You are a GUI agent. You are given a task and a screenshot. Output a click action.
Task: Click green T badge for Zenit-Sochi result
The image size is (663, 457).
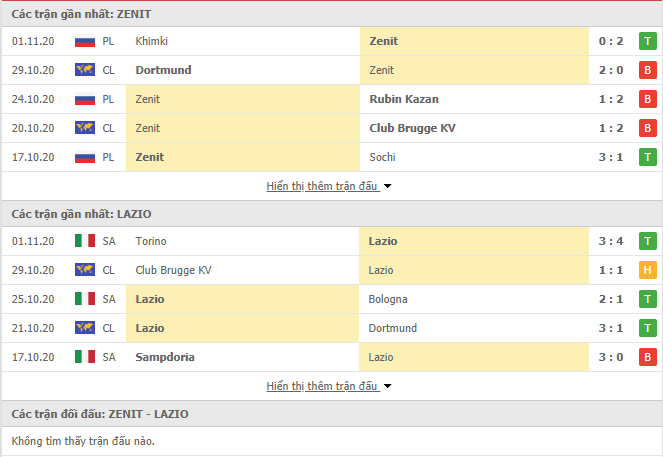[x=647, y=157]
